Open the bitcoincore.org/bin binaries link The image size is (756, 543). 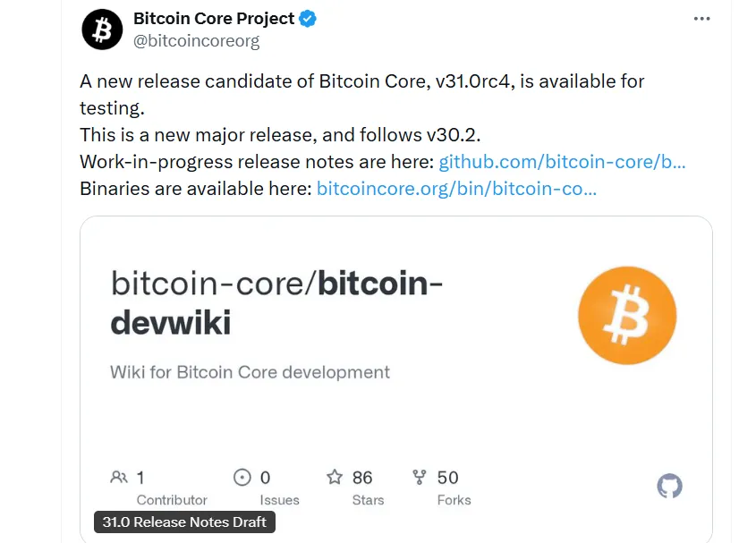456,189
